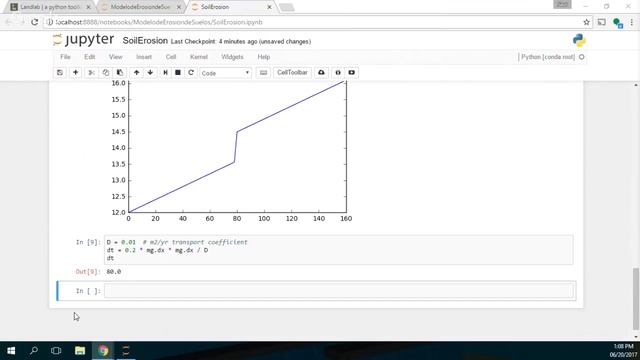Open File Explorer from the taskbar
This screenshot has width=640, height=360.
coord(80,351)
